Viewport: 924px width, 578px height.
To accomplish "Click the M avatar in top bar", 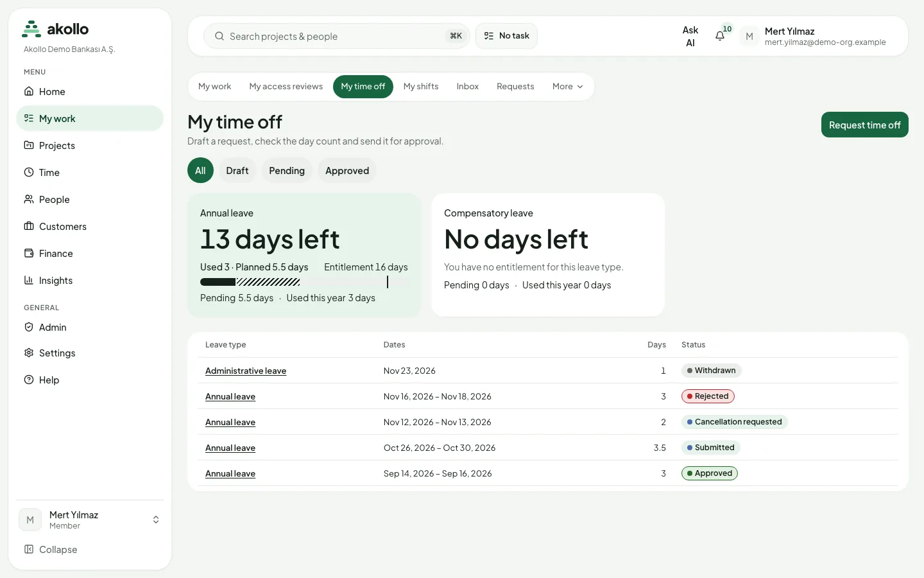I will point(749,37).
